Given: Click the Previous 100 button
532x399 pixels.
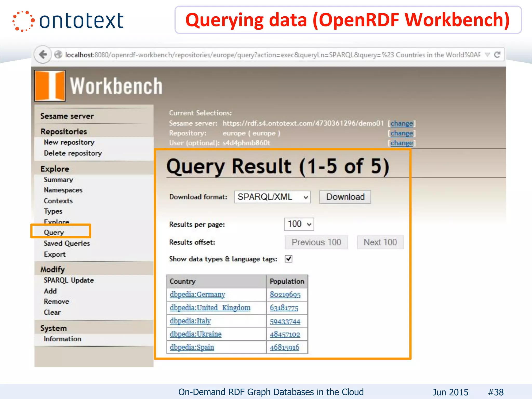Looking at the screenshot, I should (316, 242).
